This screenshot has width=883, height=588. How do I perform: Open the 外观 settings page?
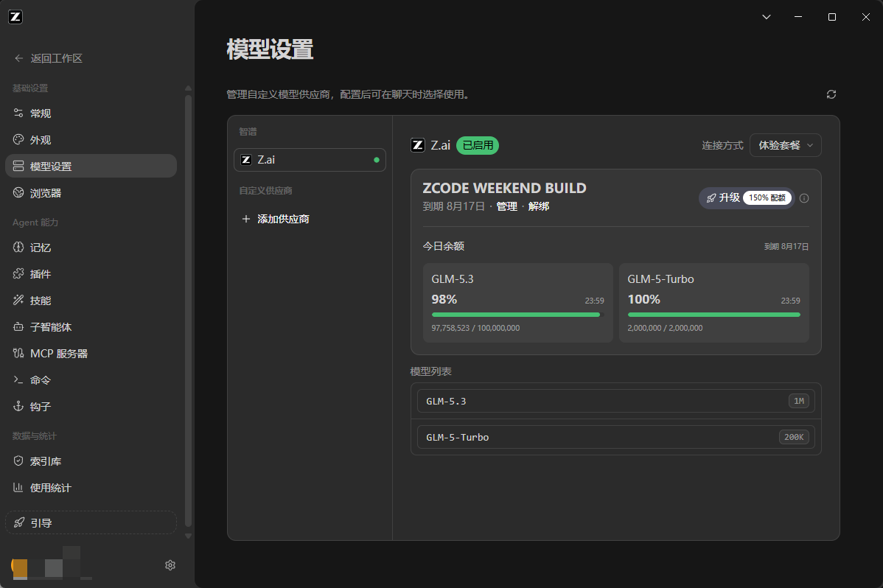click(91, 140)
